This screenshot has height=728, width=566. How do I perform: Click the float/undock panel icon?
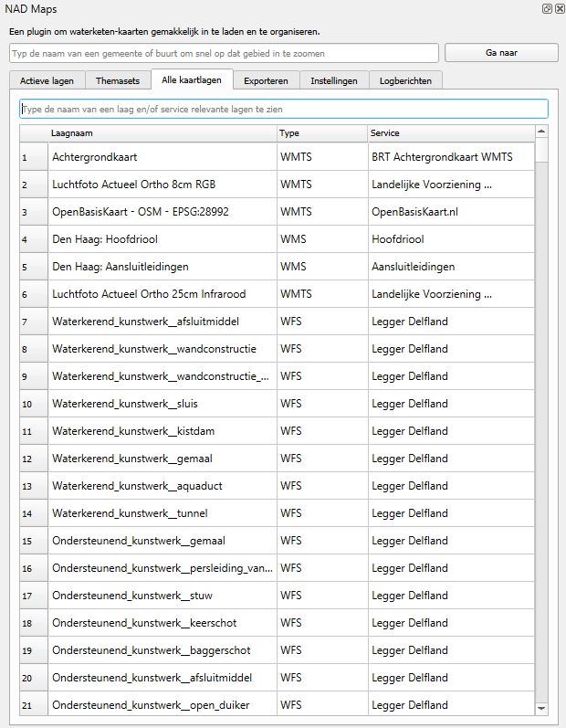point(547,8)
